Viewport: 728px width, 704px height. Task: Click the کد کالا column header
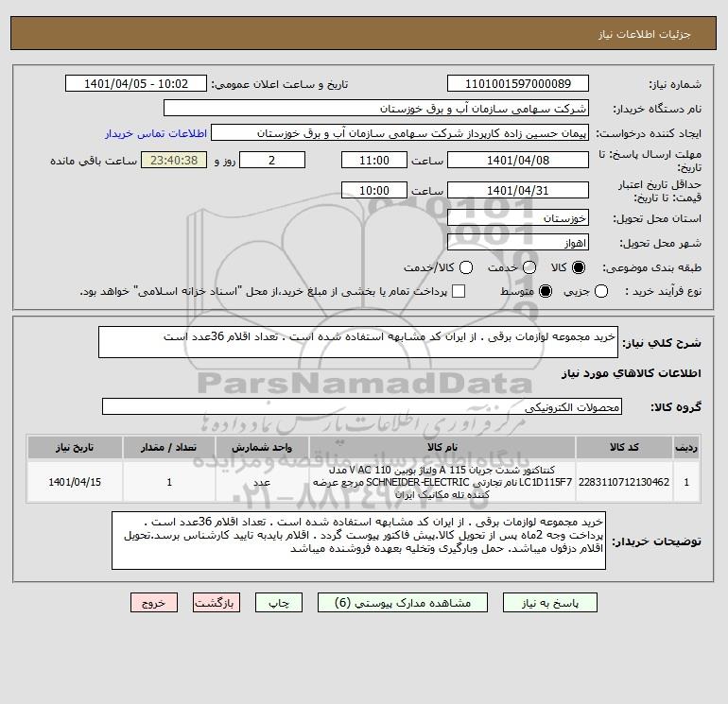(x=624, y=447)
